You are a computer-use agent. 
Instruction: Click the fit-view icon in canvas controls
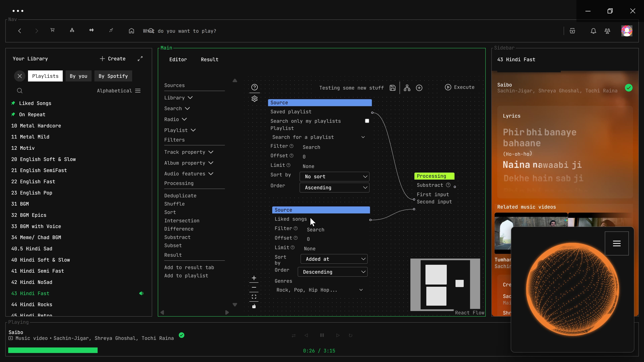coord(254,297)
